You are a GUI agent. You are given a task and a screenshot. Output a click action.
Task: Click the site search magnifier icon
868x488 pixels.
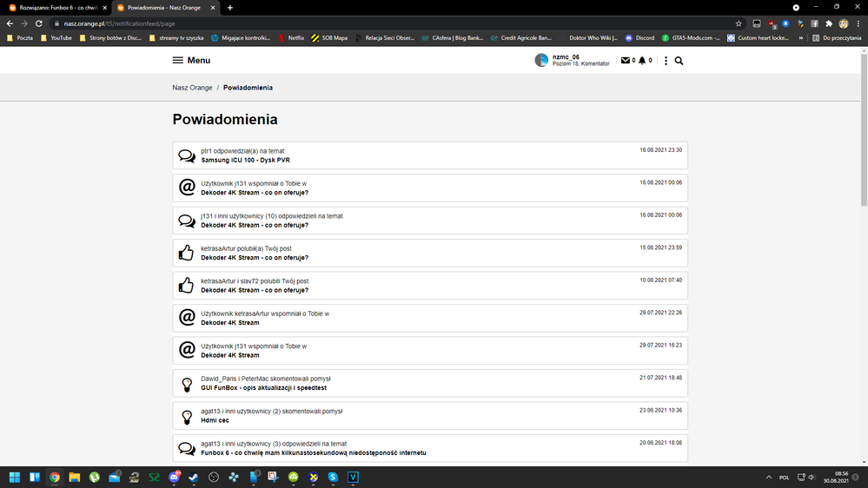[x=679, y=61]
